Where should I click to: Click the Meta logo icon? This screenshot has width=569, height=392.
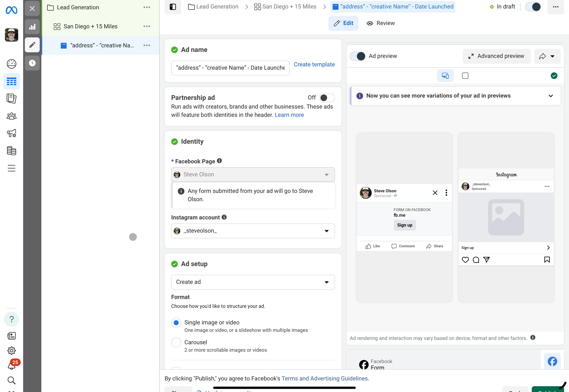tap(12, 10)
